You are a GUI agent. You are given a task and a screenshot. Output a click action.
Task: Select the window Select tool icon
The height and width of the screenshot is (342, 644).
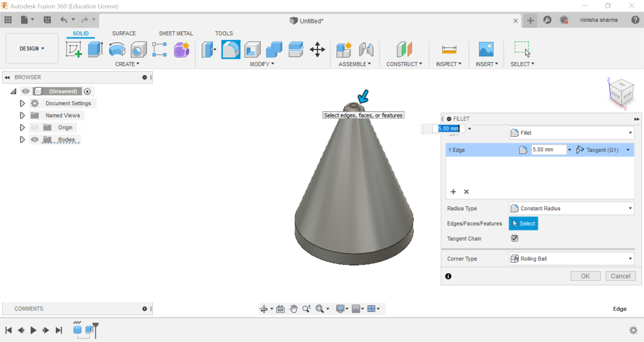coord(522,49)
